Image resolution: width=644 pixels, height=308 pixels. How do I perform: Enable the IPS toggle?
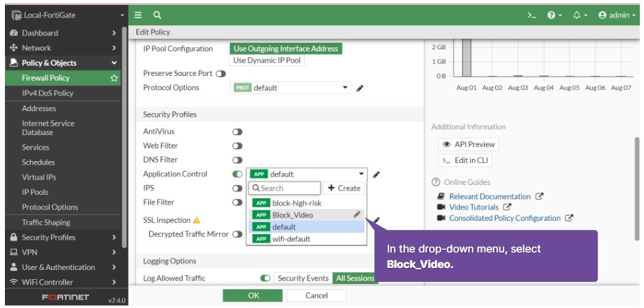point(237,188)
